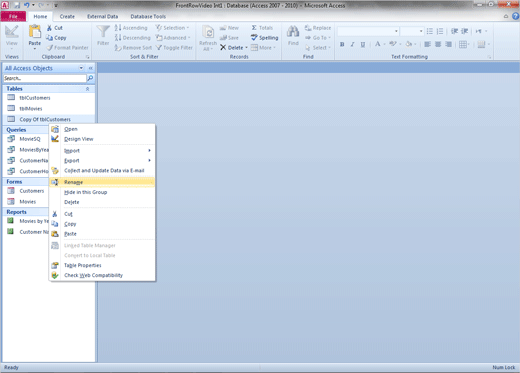
Task: Click the Refresh All icon
Action: 208,32
